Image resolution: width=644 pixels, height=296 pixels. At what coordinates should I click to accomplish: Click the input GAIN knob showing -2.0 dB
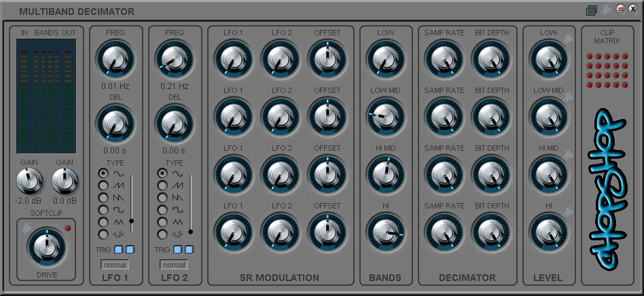pos(28,181)
